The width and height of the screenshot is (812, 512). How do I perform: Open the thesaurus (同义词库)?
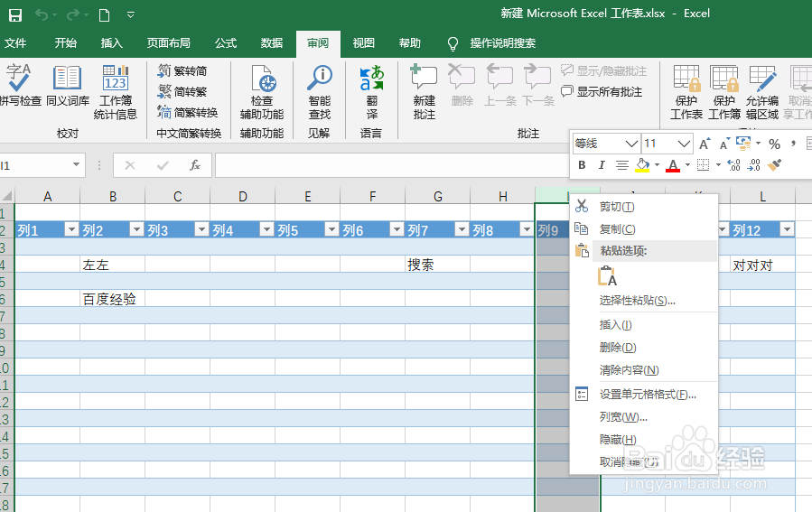click(x=68, y=86)
